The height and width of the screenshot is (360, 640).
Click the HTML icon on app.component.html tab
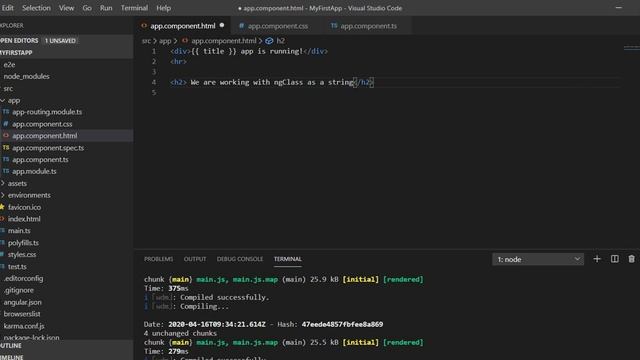point(144,25)
